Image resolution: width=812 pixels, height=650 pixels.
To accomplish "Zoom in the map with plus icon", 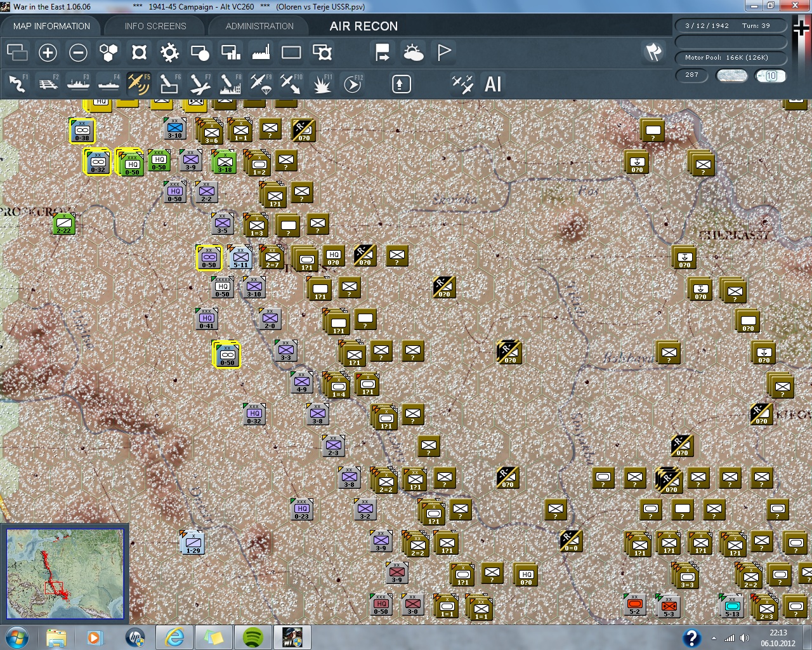I will (x=48, y=52).
